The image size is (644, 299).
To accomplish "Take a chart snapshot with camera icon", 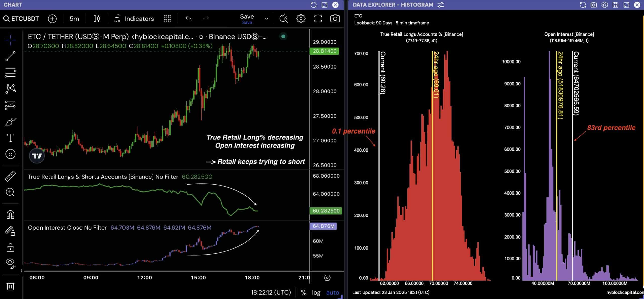I will pyautogui.click(x=335, y=19).
